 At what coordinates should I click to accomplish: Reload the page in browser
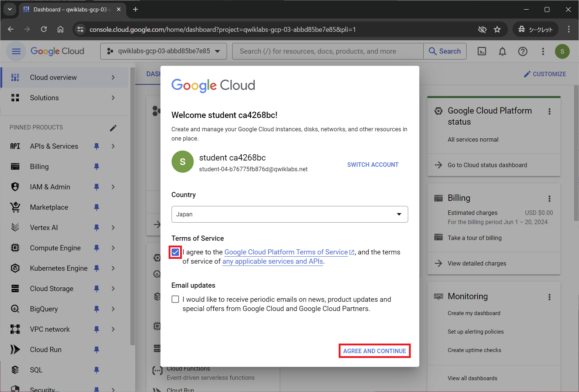[x=44, y=29]
